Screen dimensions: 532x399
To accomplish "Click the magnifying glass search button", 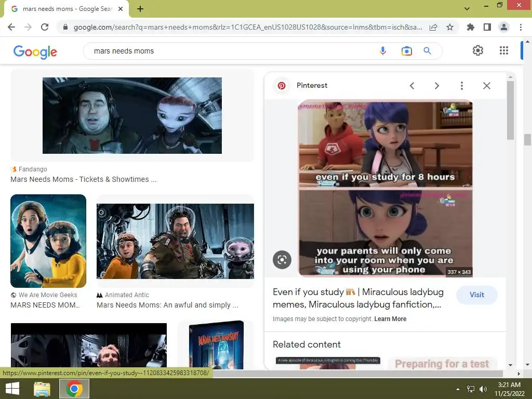I will tap(427, 51).
